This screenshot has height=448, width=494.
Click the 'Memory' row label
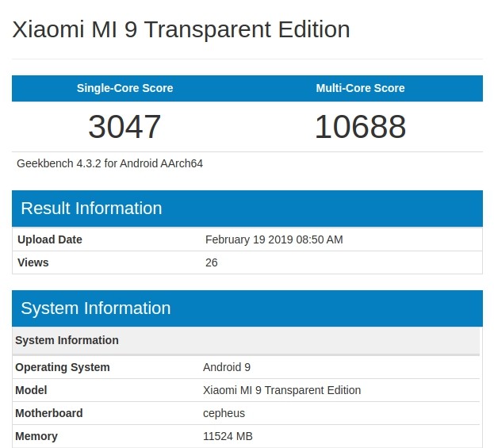(36, 436)
